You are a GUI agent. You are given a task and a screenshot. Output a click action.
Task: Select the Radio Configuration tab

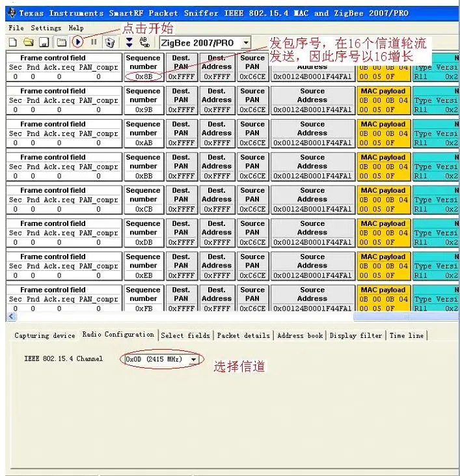click(x=118, y=335)
